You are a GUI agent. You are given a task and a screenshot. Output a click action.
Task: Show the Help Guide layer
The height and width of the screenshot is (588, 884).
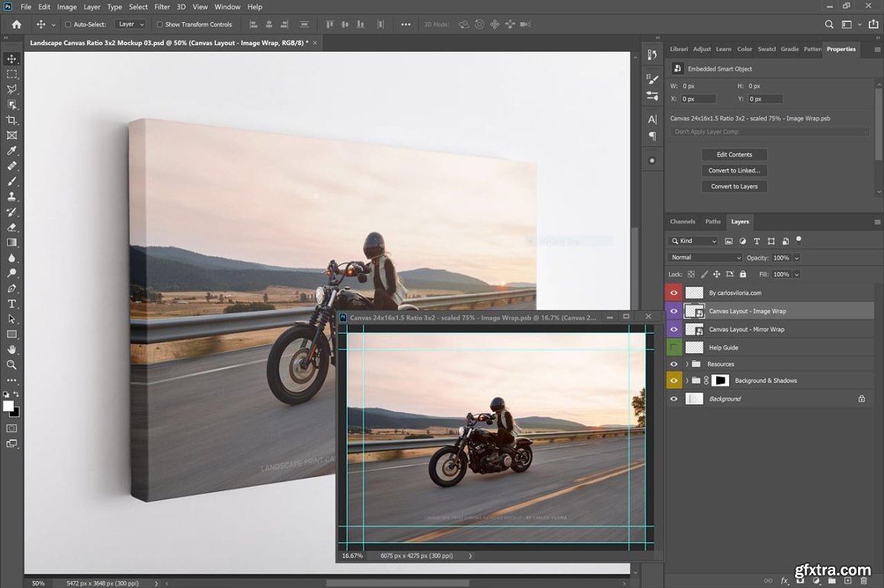pos(674,347)
